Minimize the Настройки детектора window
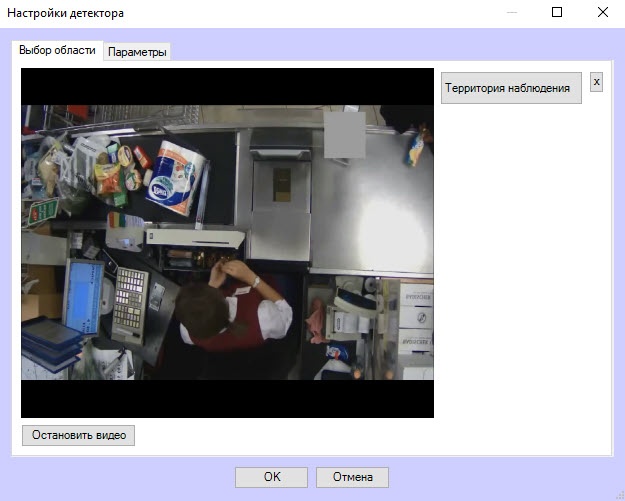The image size is (625, 501). tap(511, 13)
